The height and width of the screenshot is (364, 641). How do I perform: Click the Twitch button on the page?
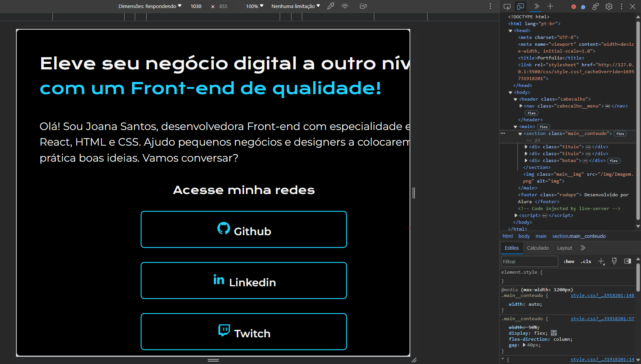tap(244, 332)
